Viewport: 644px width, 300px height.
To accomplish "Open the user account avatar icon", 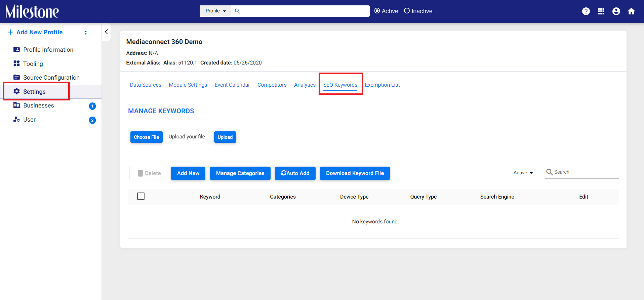I will point(616,11).
